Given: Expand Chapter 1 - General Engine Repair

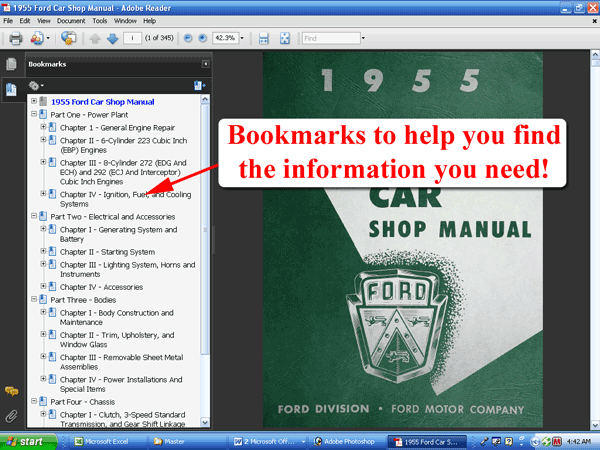Looking at the screenshot, I should (x=43, y=127).
